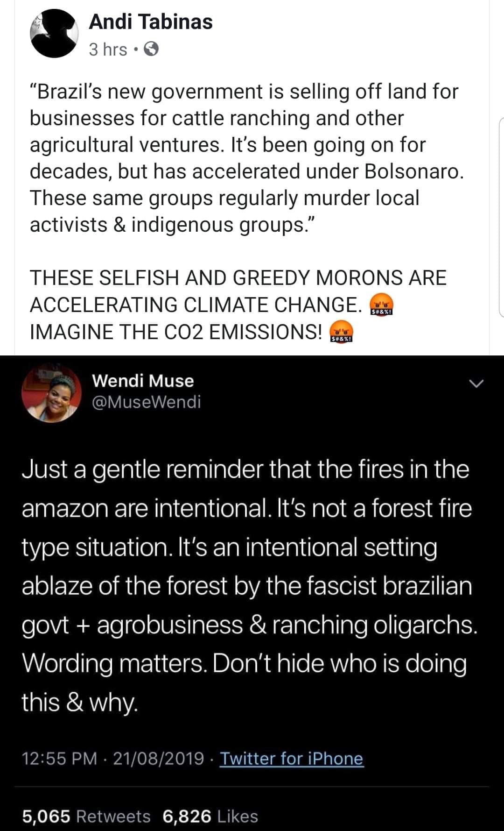Click the Andi Tabinas author name
This screenshot has height=831, width=504.
(x=150, y=22)
